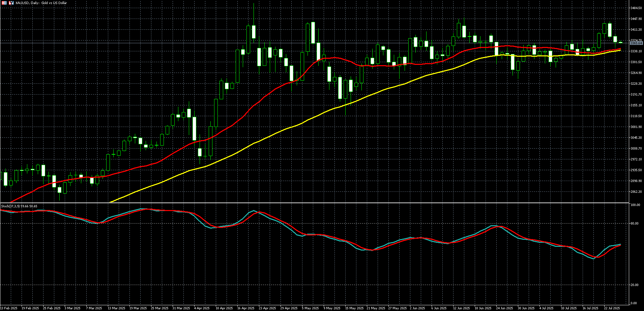644x311 pixels.
Task: Click the 3228.30 price scale label
Action: (636, 84)
